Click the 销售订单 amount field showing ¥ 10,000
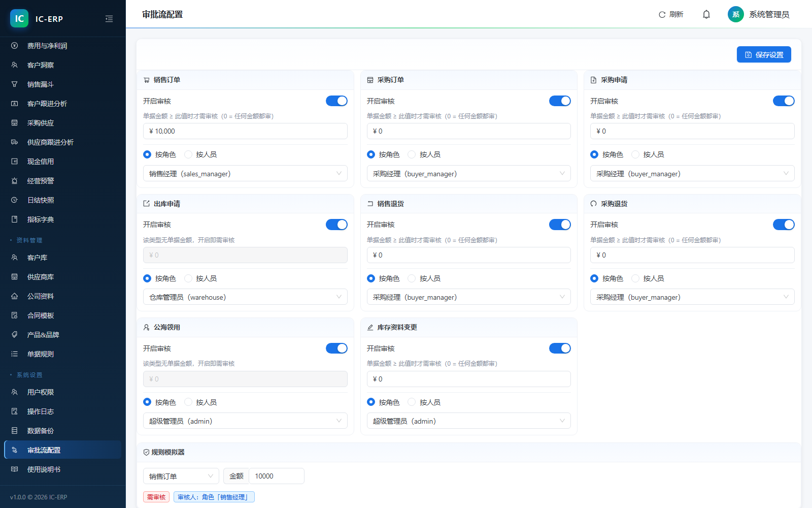Screen dimensions: 812x508 coord(245,131)
